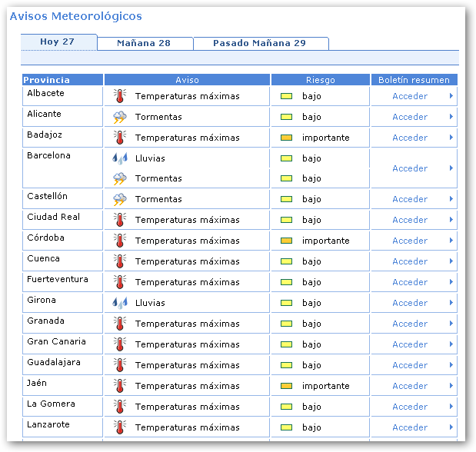Open the Pasado Mañana 29 tab
Viewport: 476px width, 452px height.
pos(259,43)
